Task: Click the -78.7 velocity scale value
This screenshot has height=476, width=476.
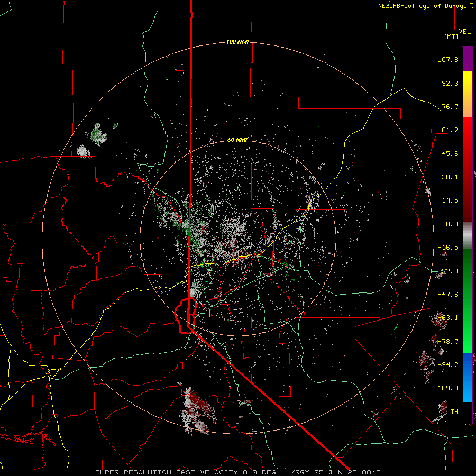Action: coord(448,342)
